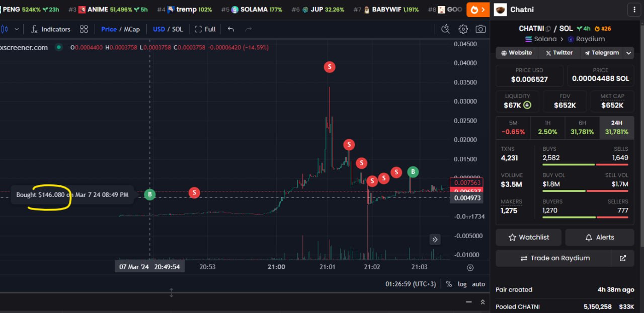Add CHATNI to Watchlist
Image resolution: width=644 pixels, height=313 pixels.
[528, 237]
